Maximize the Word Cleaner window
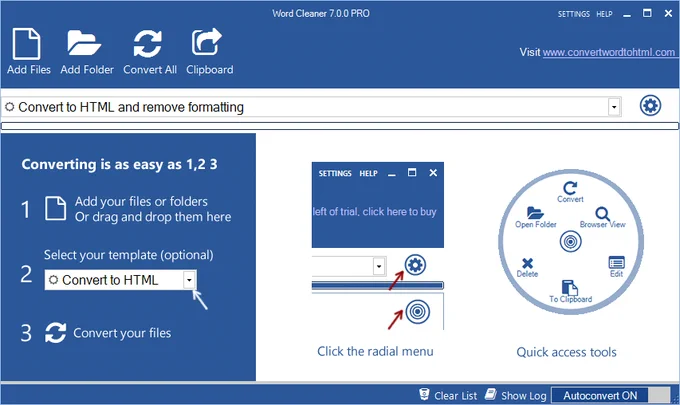Screen dimensions: 680x405 [x=647, y=13]
